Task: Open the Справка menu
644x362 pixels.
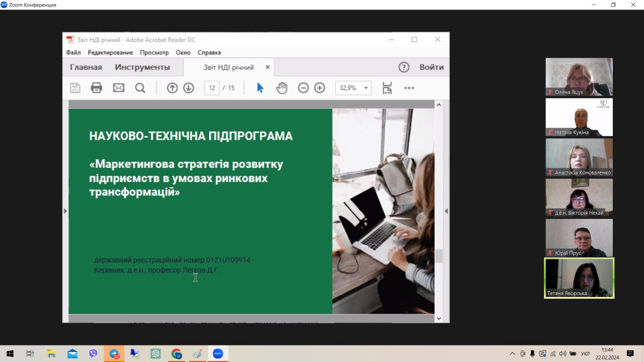Action: (x=209, y=52)
